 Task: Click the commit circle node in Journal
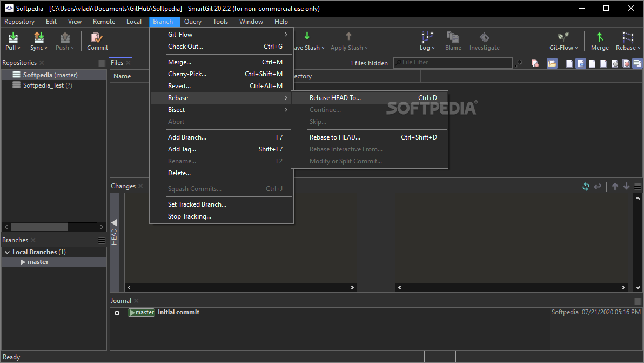117,313
